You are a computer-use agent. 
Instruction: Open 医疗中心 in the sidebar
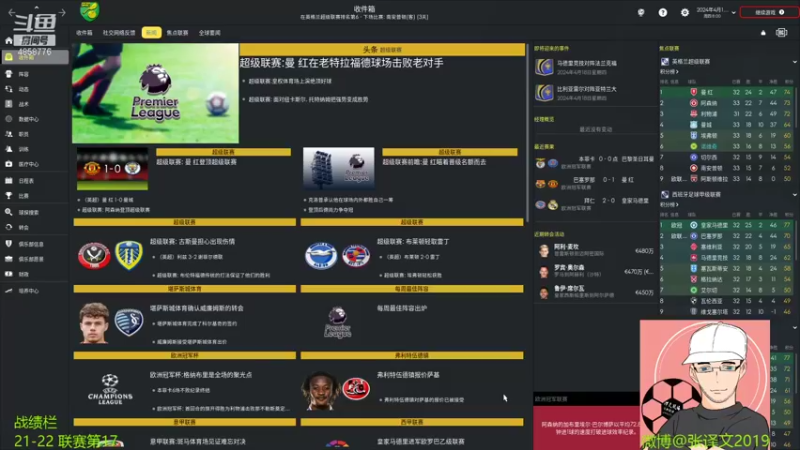[x=35, y=164]
